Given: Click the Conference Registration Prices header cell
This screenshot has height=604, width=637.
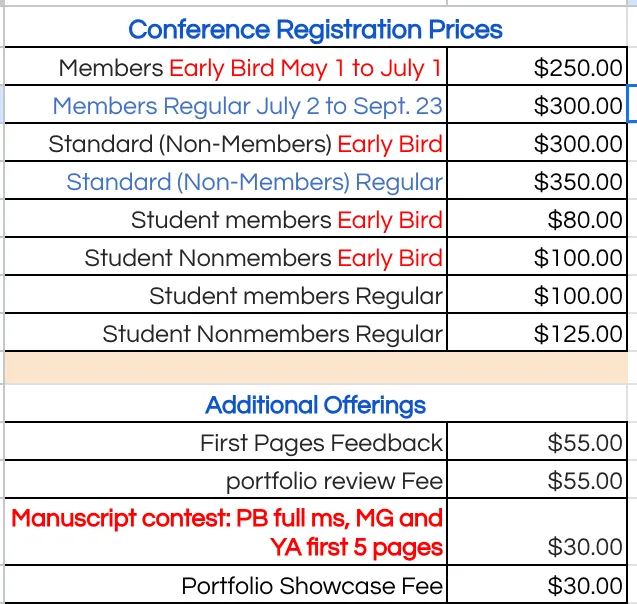Looking at the screenshot, I should [315, 29].
